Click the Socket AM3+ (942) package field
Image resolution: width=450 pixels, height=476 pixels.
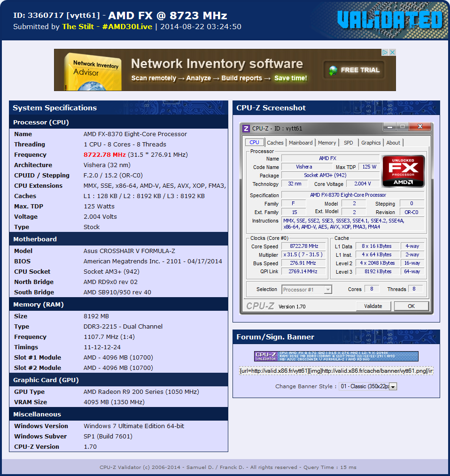(x=330, y=175)
